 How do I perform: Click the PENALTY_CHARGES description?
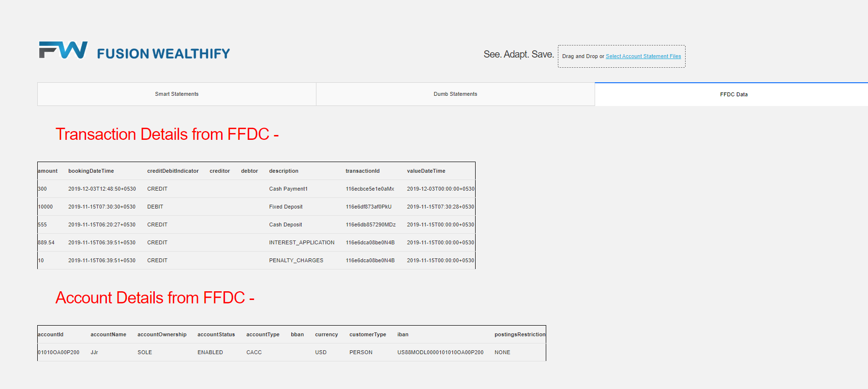pyautogui.click(x=296, y=260)
